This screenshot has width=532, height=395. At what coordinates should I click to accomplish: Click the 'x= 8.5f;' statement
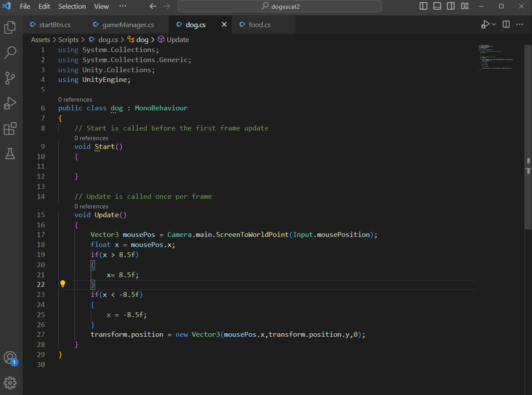[x=123, y=275]
